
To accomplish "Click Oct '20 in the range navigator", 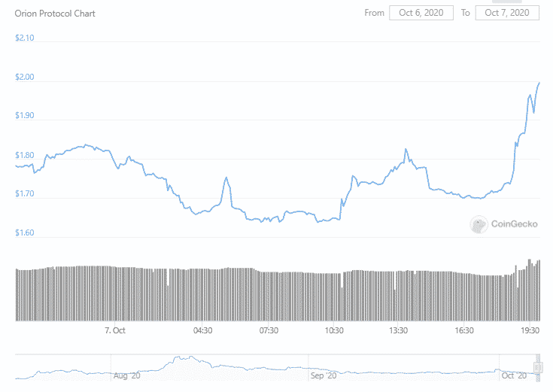I will (x=515, y=374).
